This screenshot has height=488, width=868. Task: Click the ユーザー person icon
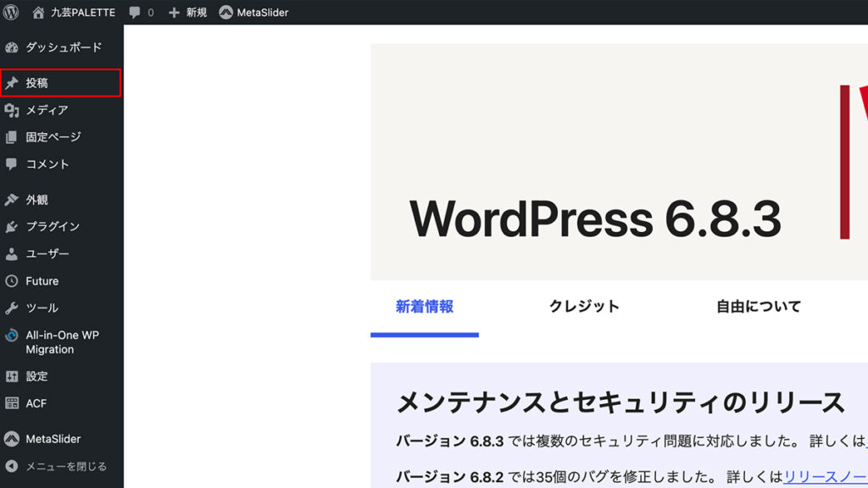[12, 254]
